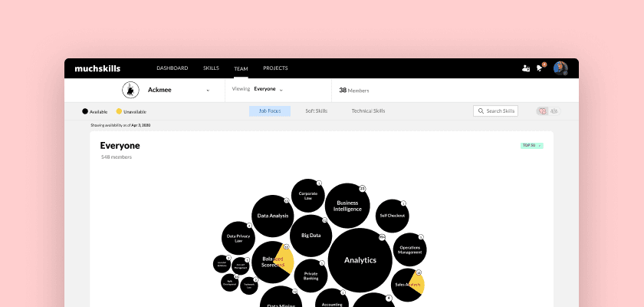Click the black Available legend dot

tap(85, 111)
